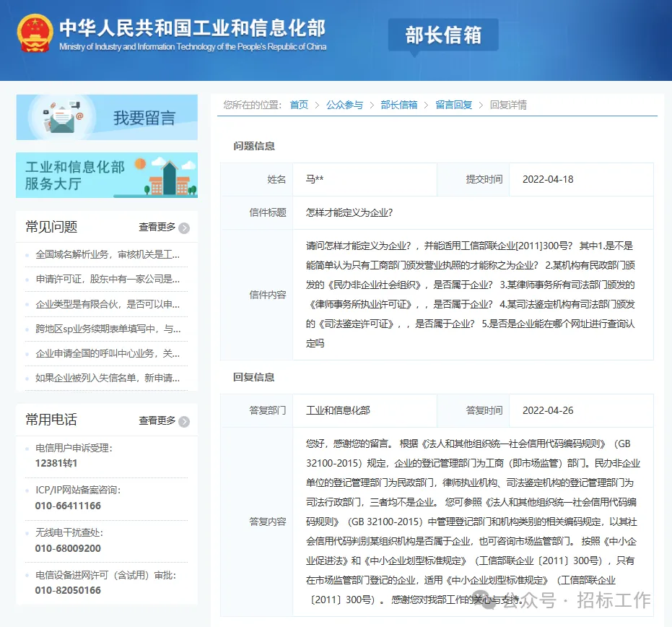Open FAQ 跨地区sp业务续期表单填写中
This screenshot has height=627, width=672.
click(108, 329)
